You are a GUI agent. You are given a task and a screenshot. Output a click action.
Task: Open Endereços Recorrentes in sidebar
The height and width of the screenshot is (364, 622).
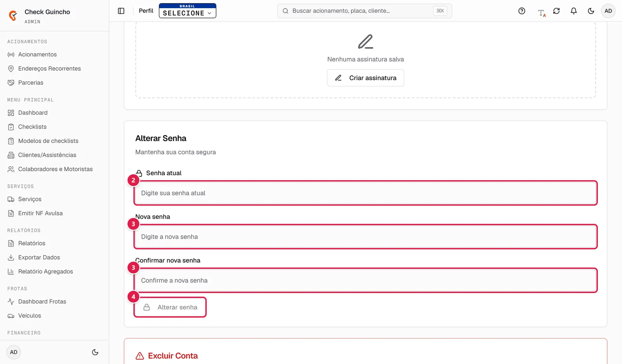pos(49,68)
